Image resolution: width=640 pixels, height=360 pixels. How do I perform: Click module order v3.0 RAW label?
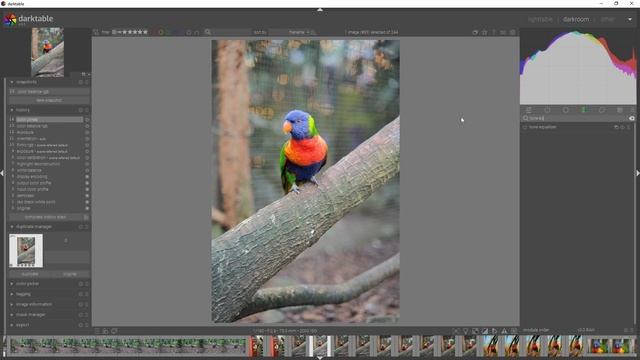586,330
